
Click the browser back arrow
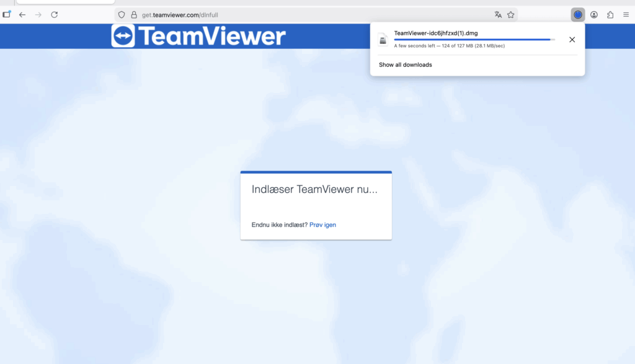[22, 14]
